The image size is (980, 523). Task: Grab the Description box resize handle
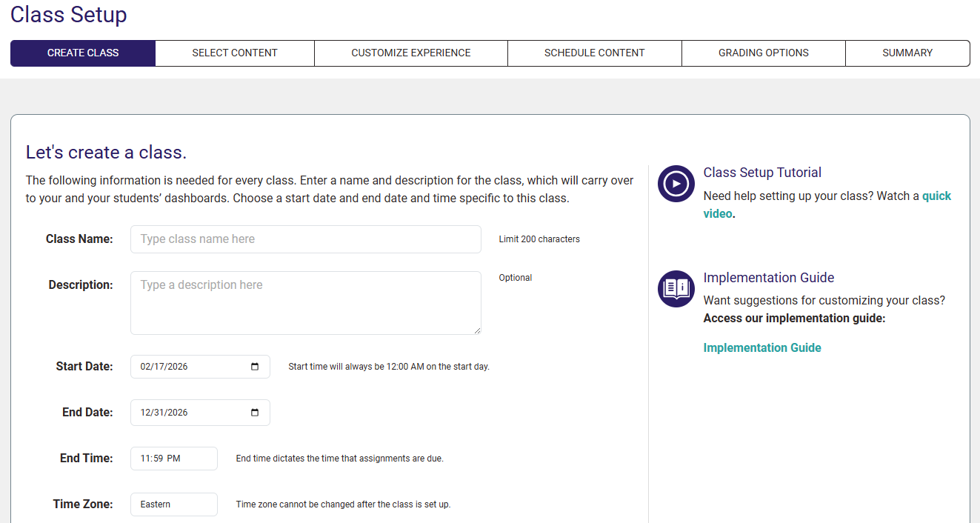click(476, 330)
